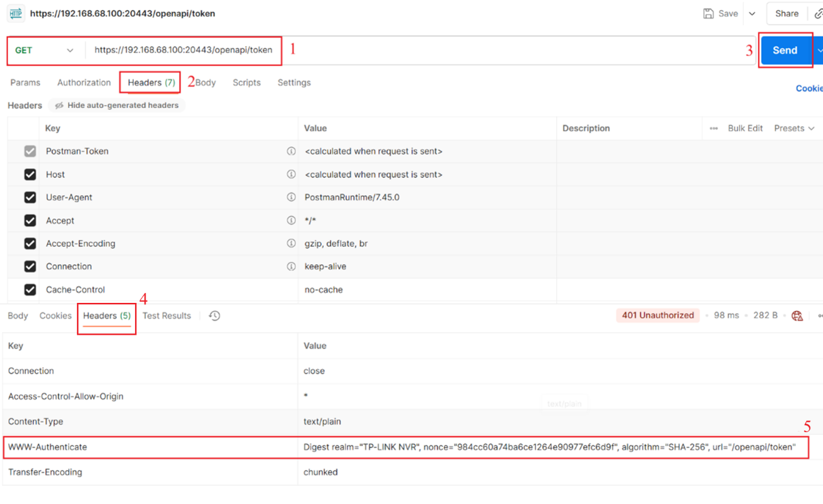
Task: Click the Digest realm WWW-Authenticate value
Action: tap(550, 447)
